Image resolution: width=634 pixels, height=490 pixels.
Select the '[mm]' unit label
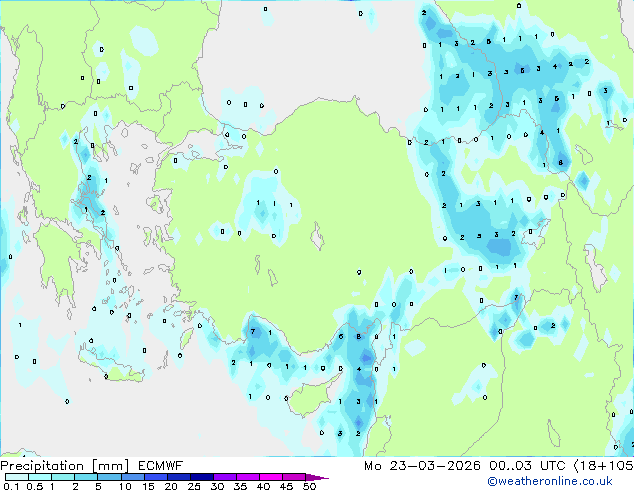coord(110,466)
